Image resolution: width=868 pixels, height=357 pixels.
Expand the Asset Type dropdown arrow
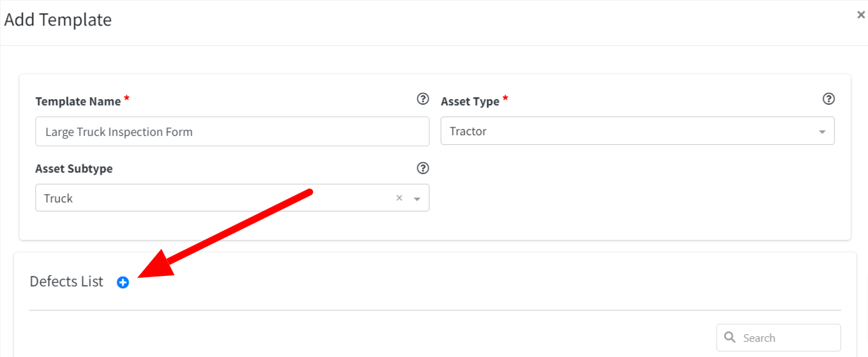click(x=822, y=132)
